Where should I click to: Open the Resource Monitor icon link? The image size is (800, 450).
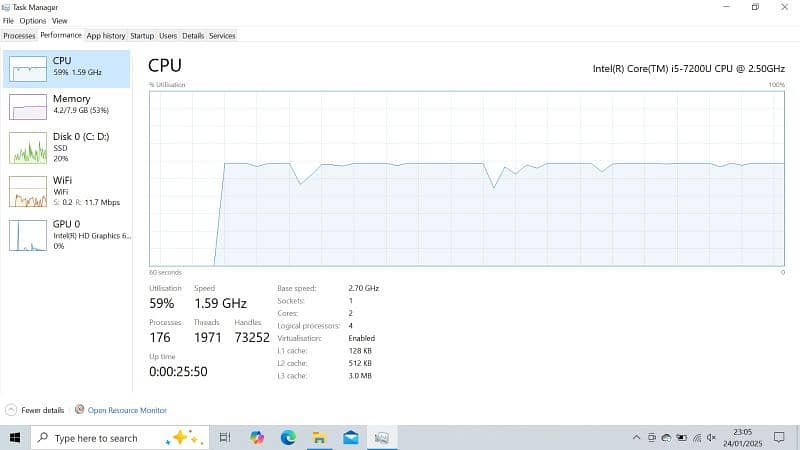79,410
